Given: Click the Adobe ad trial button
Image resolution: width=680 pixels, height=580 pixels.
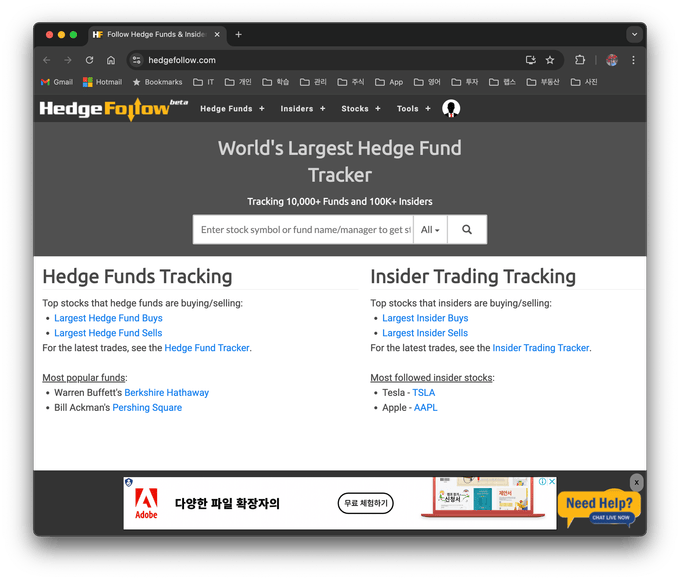Looking at the screenshot, I should click(365, 503).
